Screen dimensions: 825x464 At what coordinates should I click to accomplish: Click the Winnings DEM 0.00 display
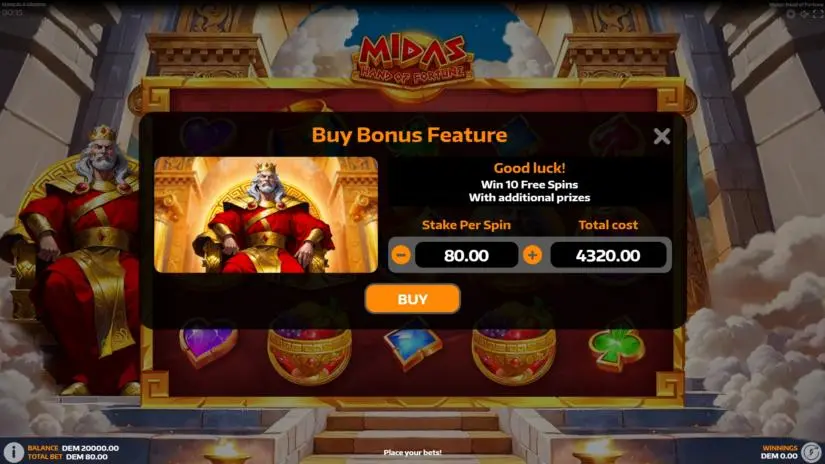[x=779, y=452]
